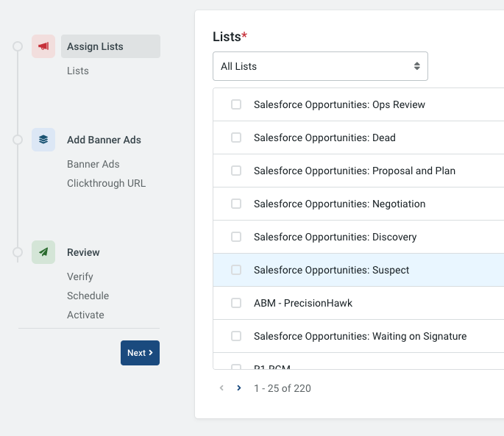Click the green paper plane Review icon
Viewport: 504px width, 436px height.
click(43, 252)
